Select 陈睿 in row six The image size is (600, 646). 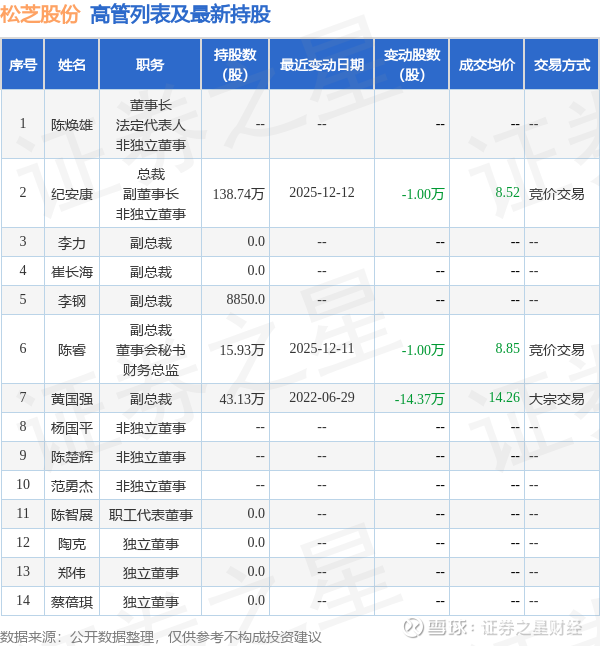tap(72, 350)
